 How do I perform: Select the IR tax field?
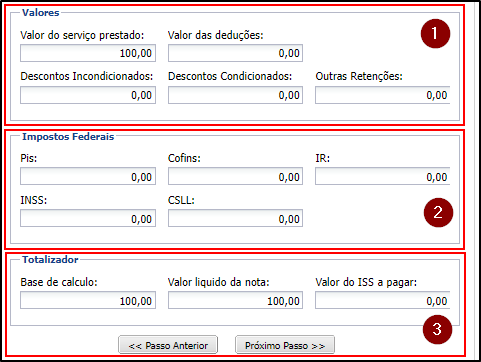(383, 176)
